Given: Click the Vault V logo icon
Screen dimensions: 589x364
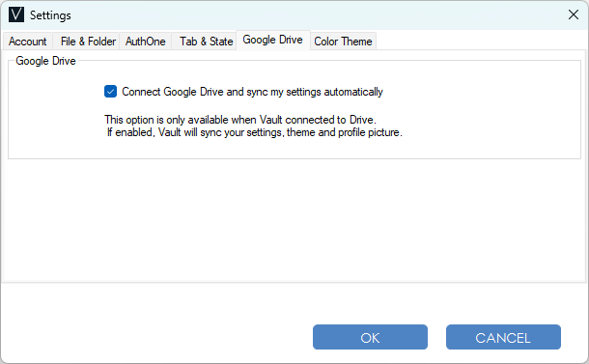Looking at the screenshot, I should pyautogui.click(x=16, y=15).
